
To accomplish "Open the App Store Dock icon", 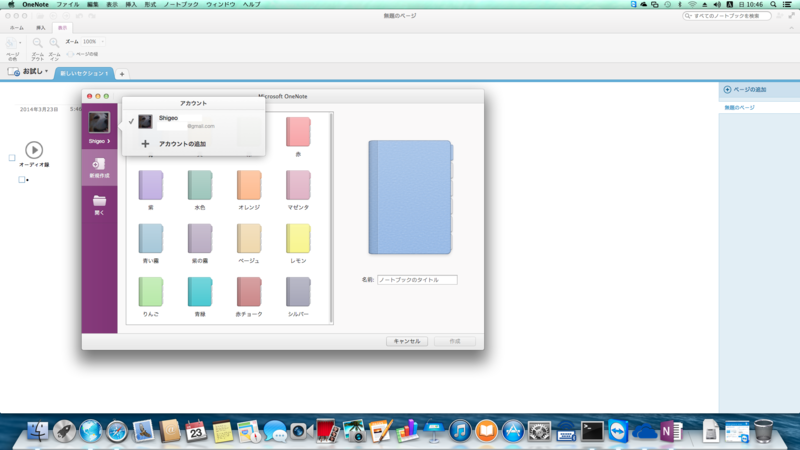I will 513,431.
